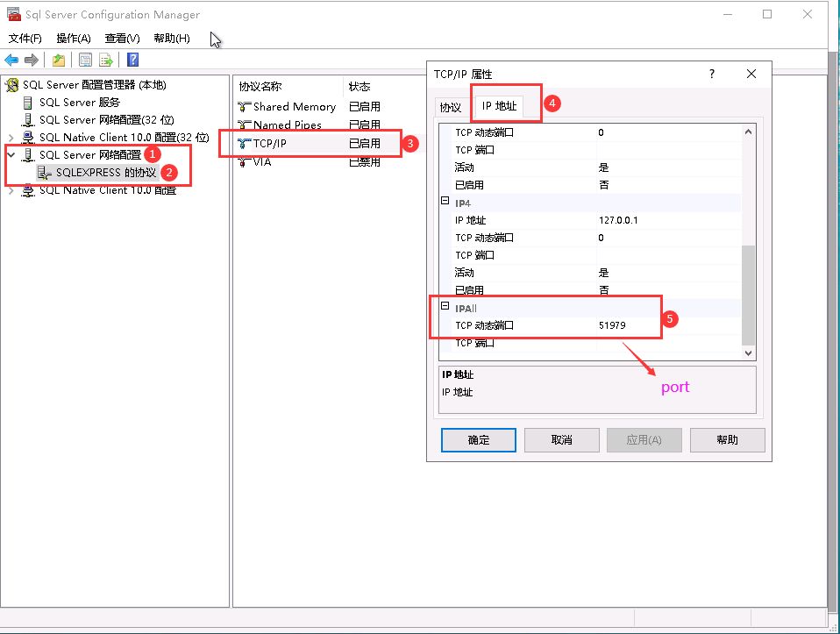Click the empty IPAll TCP 端口 field
Screen dimensions: 840x634
click(x=669, y=343)
